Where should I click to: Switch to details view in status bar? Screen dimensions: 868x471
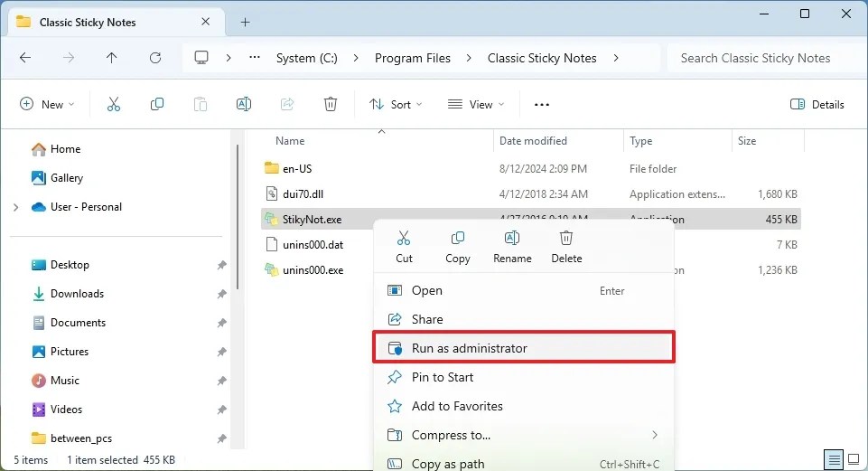tap(834, 459)
